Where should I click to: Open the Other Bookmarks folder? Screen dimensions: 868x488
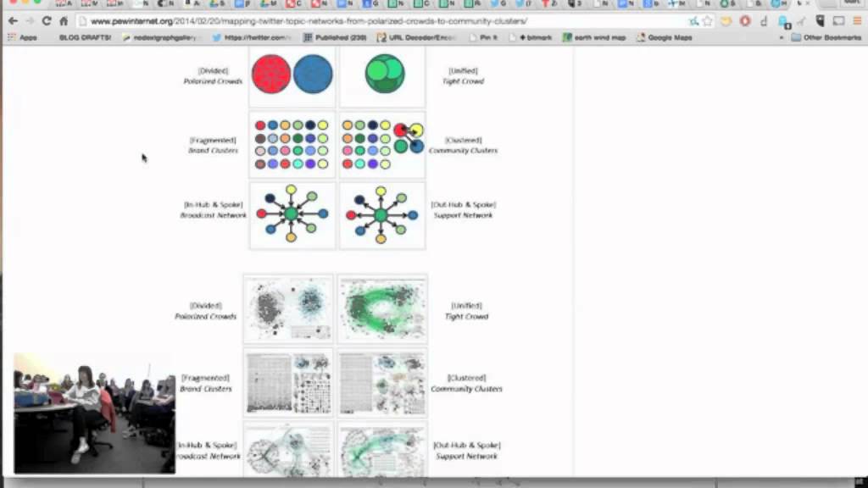tap(826, 37)
